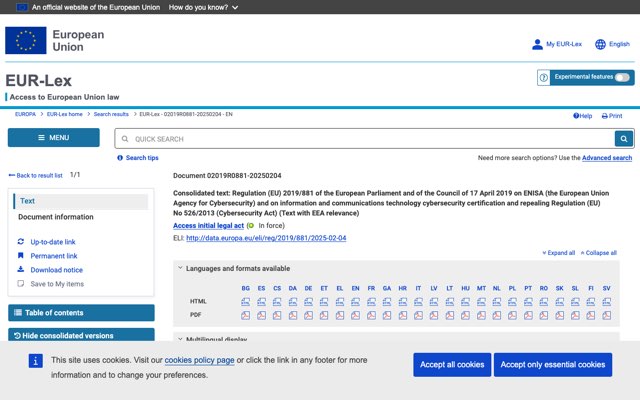The width and height of the screenshot is (640, 400).
Task: Open the cookies policy page link
Action: [x=199, y=360]
